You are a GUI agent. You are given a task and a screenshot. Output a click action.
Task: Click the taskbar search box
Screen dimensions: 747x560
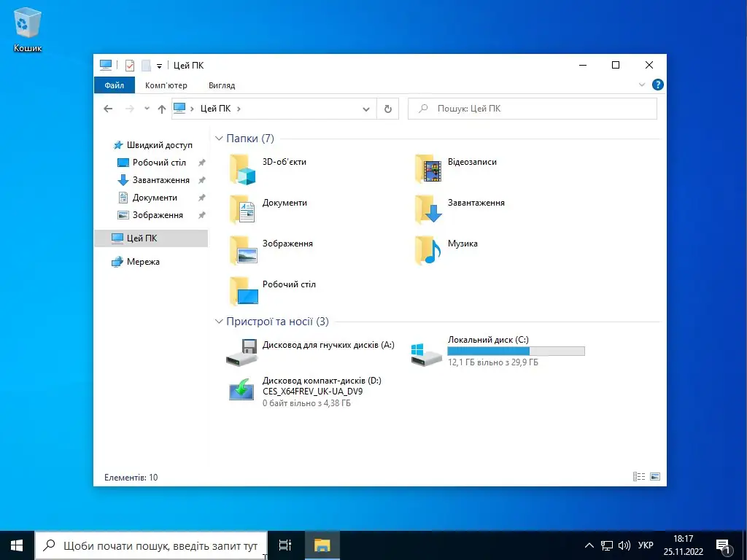click(151, 545)
